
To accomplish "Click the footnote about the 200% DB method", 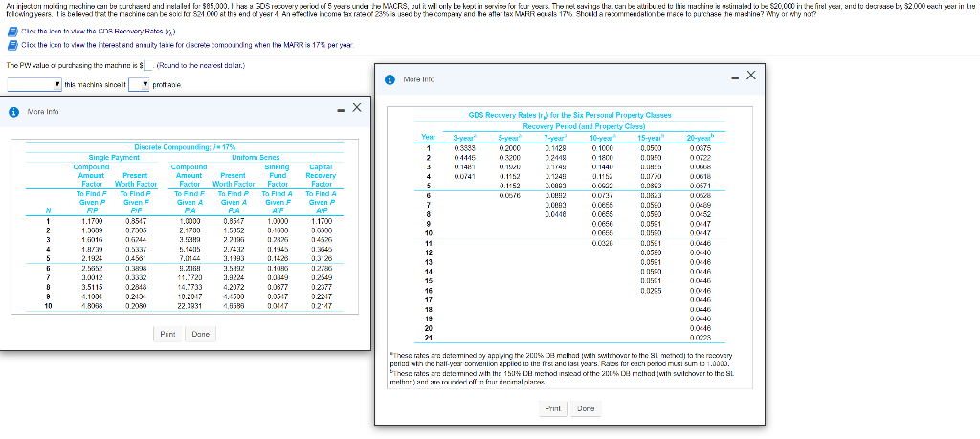I will [559, 359].
